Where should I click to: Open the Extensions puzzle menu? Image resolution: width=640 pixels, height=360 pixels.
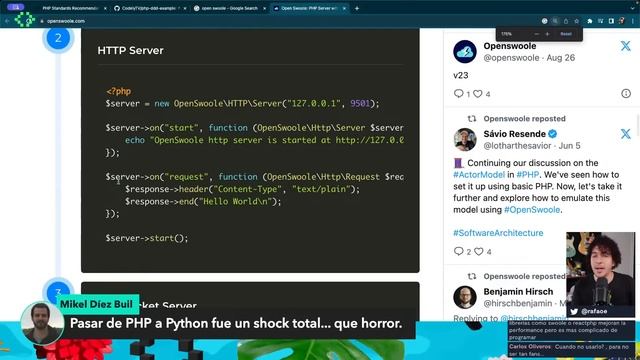coord(589,21)
